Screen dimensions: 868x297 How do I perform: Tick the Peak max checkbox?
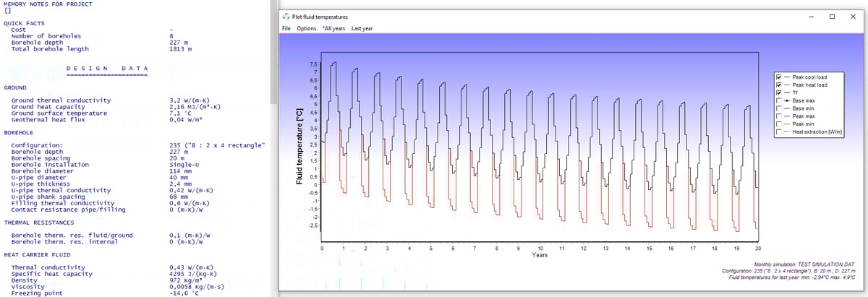pos(778,116)
